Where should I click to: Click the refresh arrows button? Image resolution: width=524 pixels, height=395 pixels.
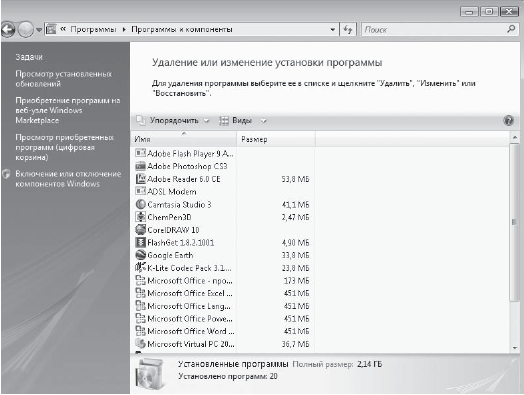(x=348, y=30)
